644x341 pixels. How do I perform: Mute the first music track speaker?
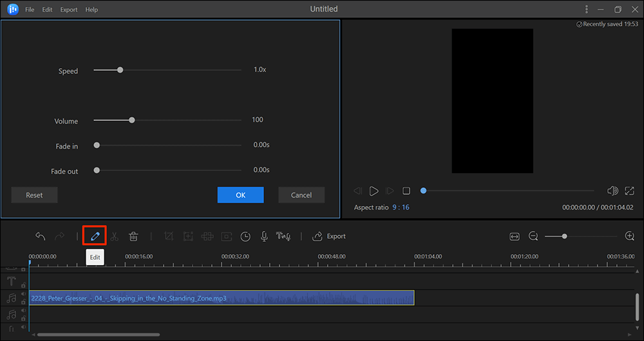23,294
